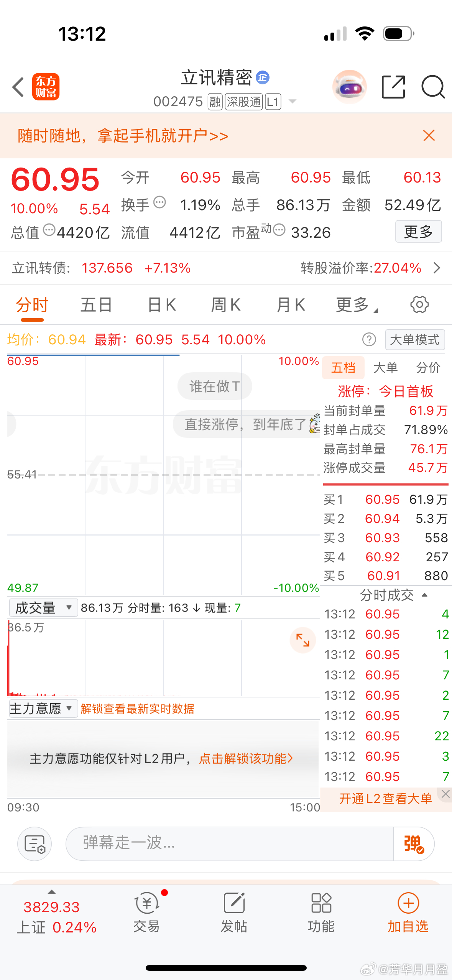Expand stock code dropdown triangle
This screenshot has height=980, width=452.
(x=293, y=102)
